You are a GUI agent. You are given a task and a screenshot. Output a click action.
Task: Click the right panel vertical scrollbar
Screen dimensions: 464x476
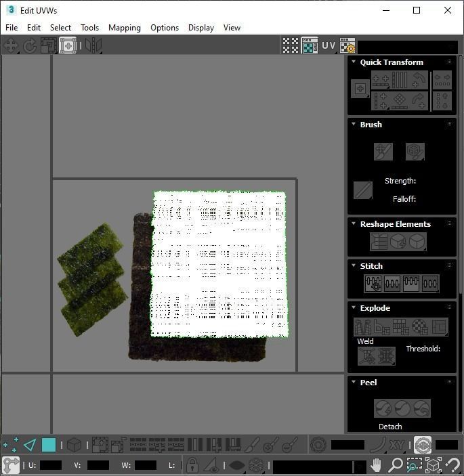click(461, 175)
